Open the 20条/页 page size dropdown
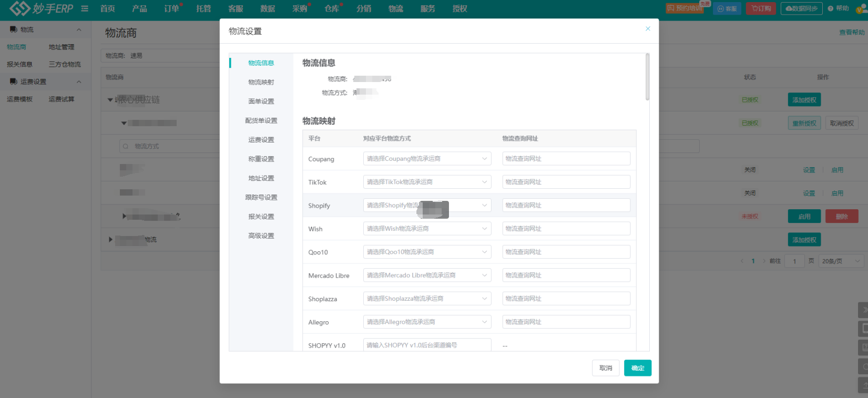This screenshot has height=398, width=868. coord(841,261)
